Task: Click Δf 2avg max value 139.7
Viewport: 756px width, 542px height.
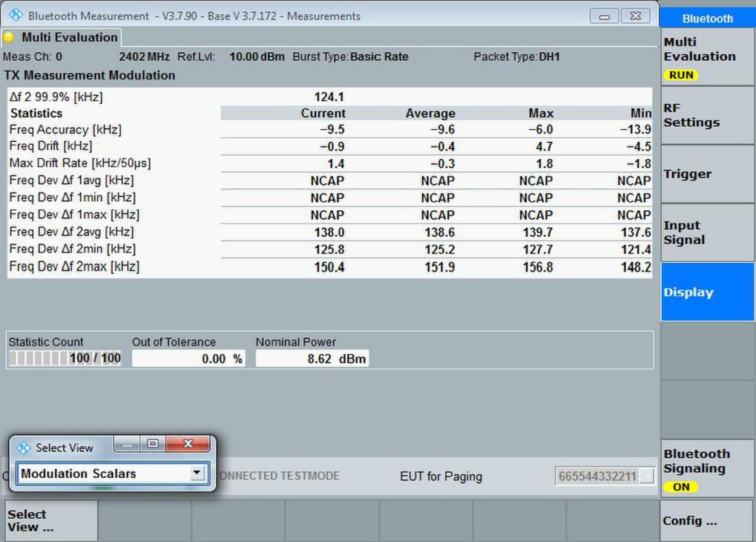Action: 538,232
